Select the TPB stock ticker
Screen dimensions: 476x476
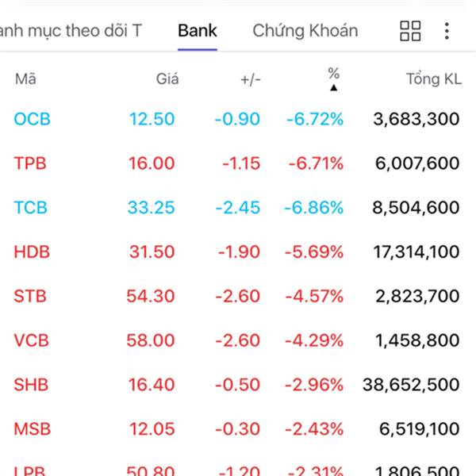click(x=30, y=163)
